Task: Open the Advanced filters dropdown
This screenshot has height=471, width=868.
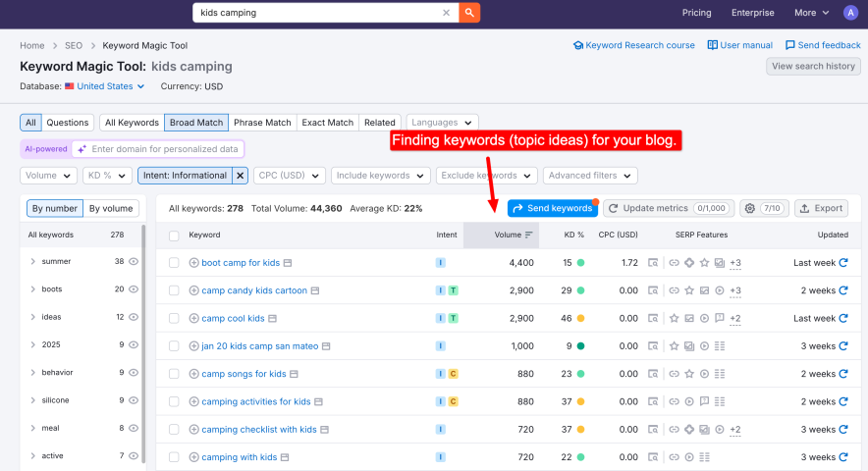Action: 589,176
